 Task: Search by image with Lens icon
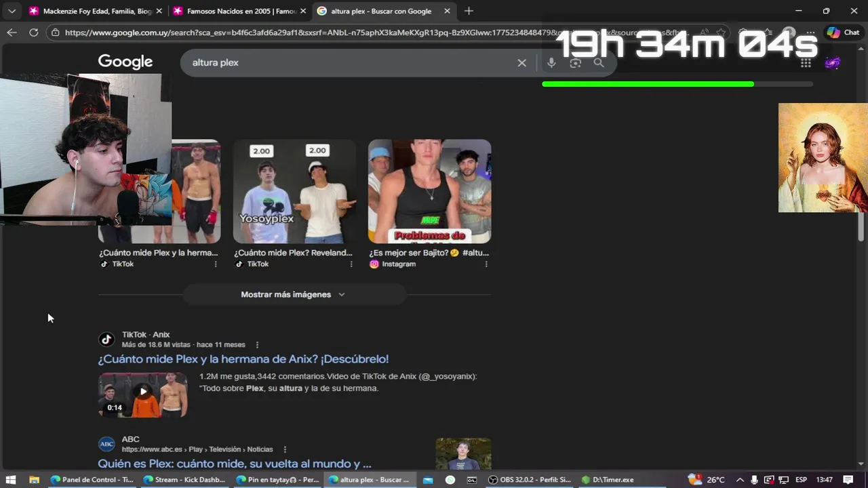[x=575, y=62]
